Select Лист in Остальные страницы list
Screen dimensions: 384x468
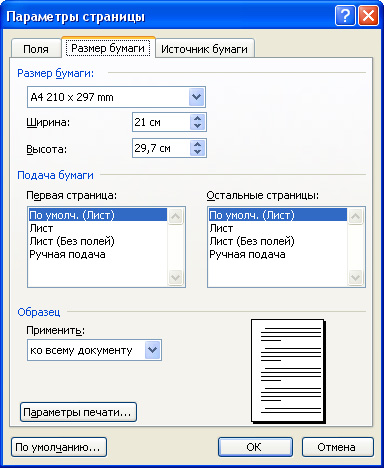click(x=278, y=228)
